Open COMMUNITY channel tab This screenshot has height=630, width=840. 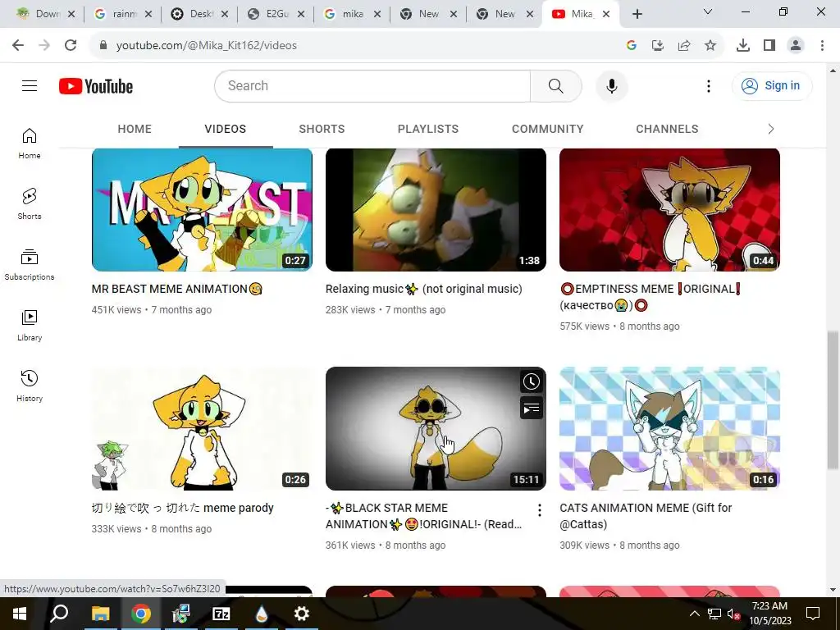click(x=547, y=129)
